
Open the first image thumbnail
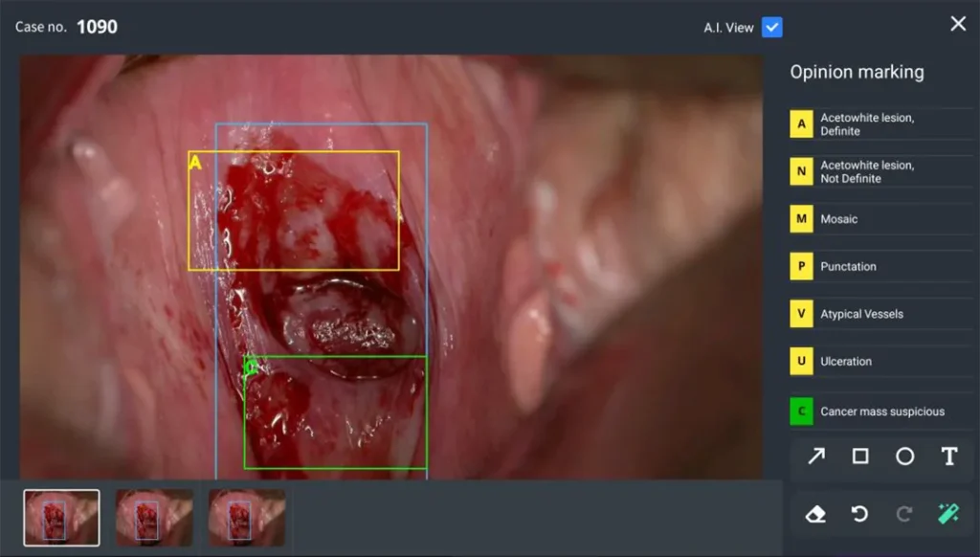(x=61, y=518)
